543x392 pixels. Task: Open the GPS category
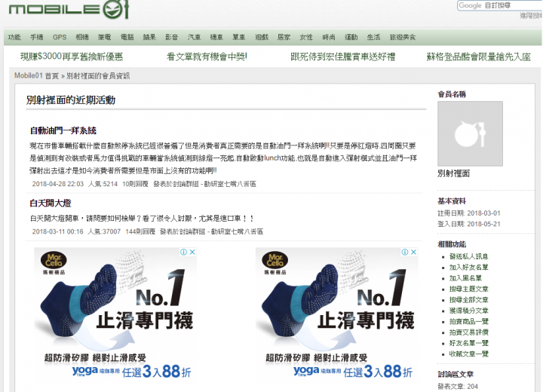(x=60, y=37)
